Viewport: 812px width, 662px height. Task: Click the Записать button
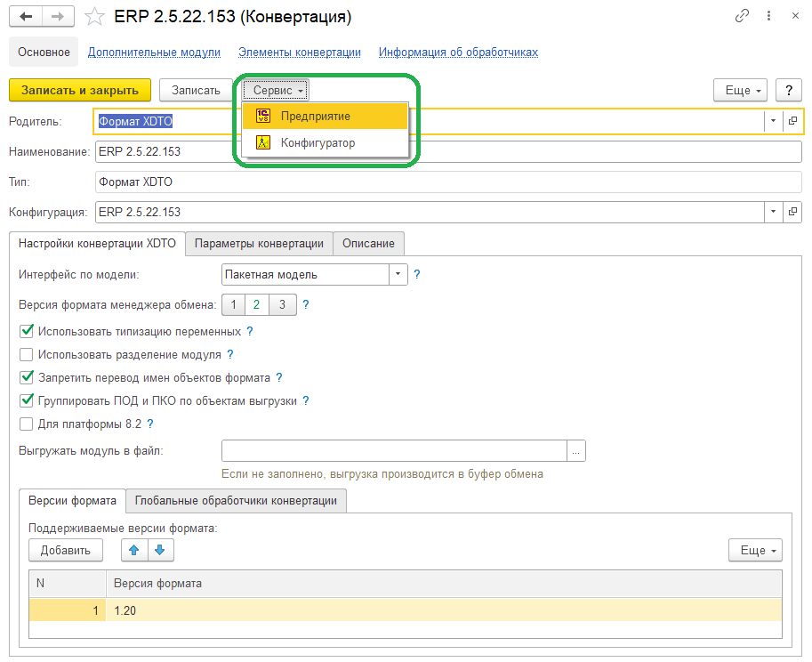pos(196,90)
